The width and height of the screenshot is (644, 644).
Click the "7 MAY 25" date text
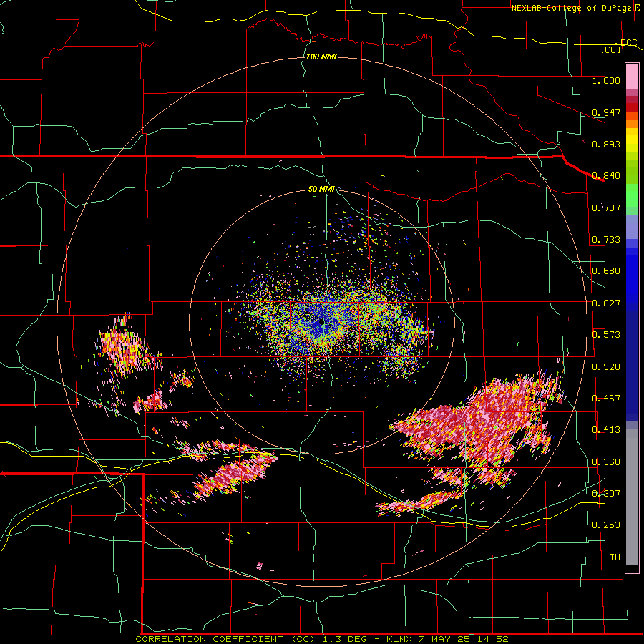coord(444,639)
